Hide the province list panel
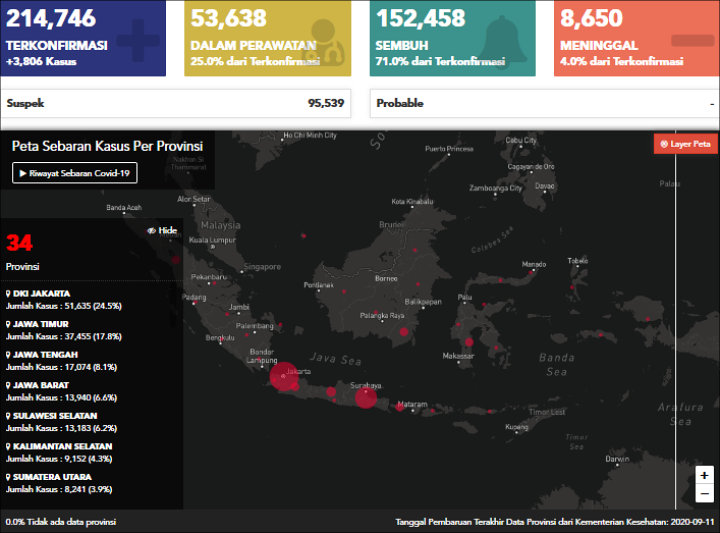This screenshot has height=533, width=720. pos(162,230)
